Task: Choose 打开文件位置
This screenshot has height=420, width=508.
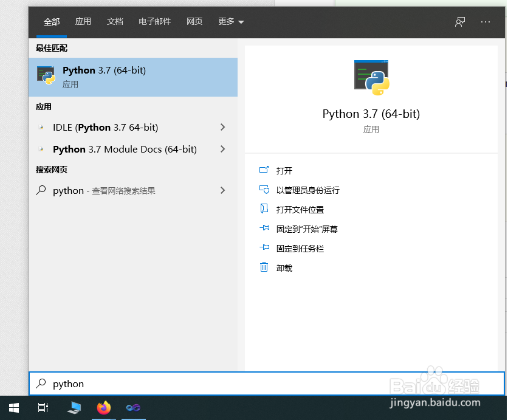Action: click(x=300, y=209)
